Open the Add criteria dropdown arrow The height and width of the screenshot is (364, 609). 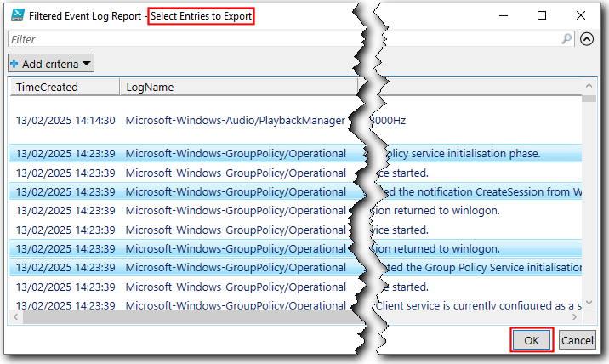point(86,64)
